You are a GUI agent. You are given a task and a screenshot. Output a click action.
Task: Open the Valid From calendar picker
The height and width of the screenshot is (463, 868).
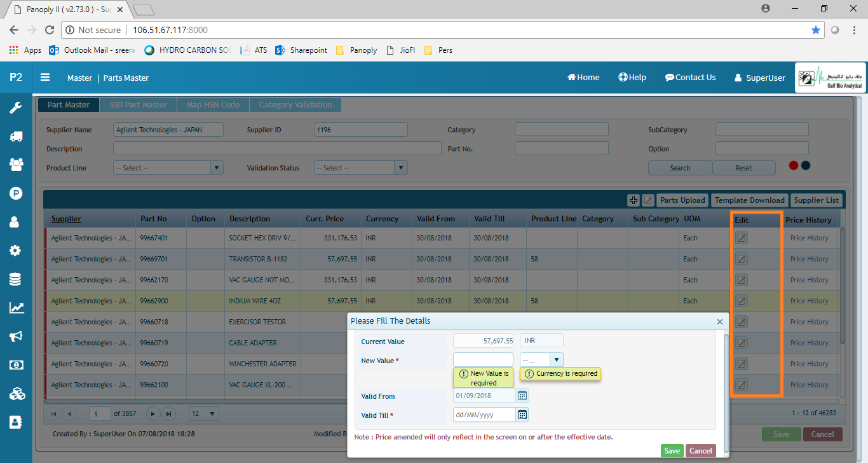click(522, 396)
